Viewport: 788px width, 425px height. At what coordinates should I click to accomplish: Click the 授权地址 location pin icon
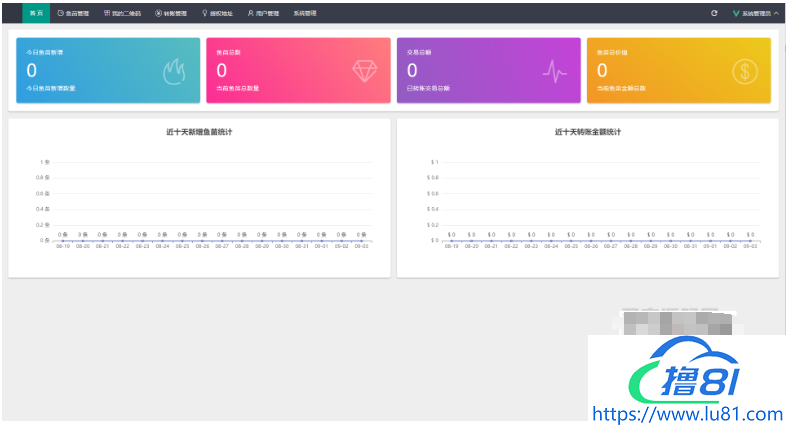tap(205, 13)
